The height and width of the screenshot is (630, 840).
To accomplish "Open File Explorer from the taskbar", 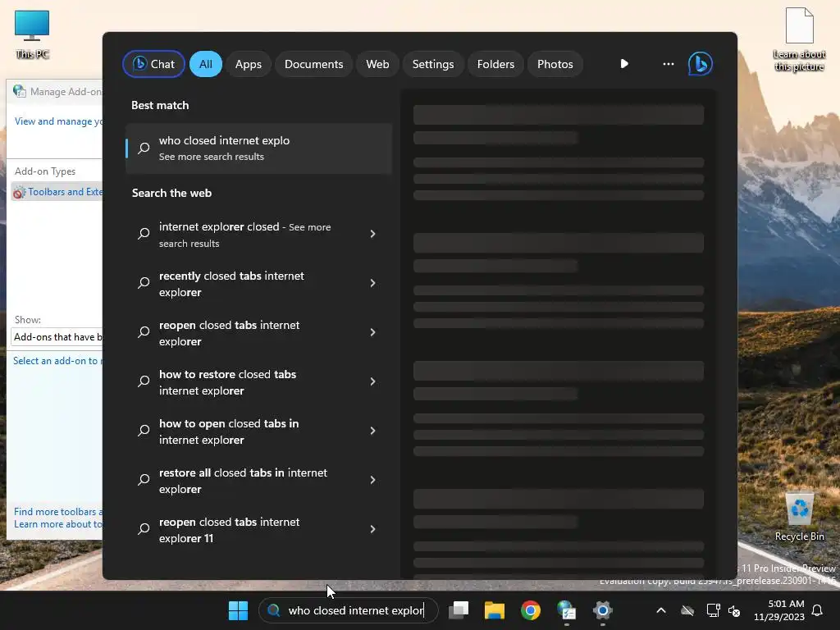I will click(x=495, y=610).
